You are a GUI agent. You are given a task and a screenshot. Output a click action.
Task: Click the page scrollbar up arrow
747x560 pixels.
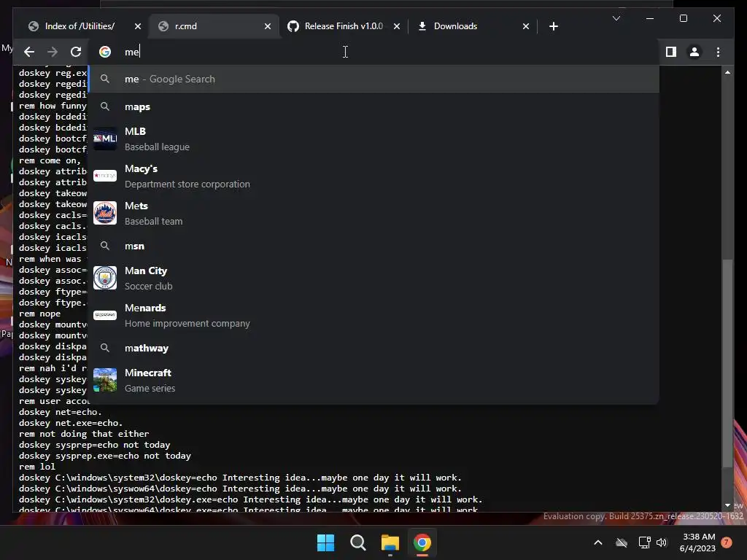click(x=727, y=72)
